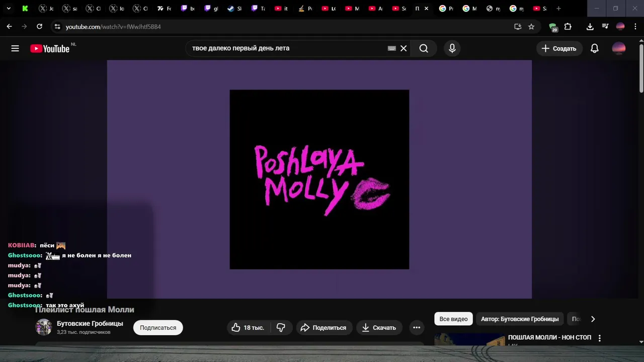
Task: Open the YouTube hamburger guide menu
Action: [x=15, y=48]
